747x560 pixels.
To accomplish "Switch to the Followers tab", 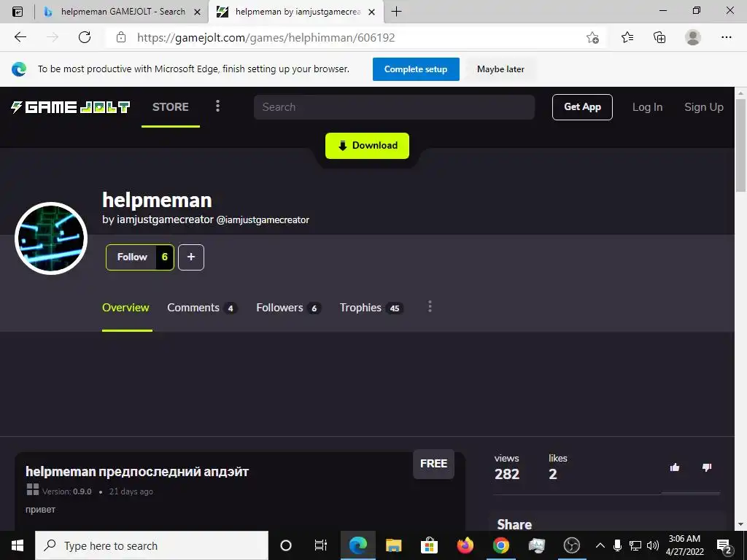I will point(288,308).
